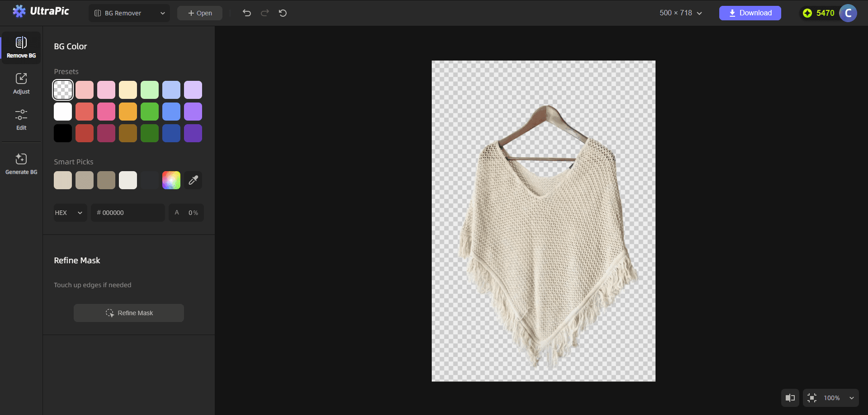Screen dimensions: 868x415
Task: Select the white background preset
Action: pos(63,111)
